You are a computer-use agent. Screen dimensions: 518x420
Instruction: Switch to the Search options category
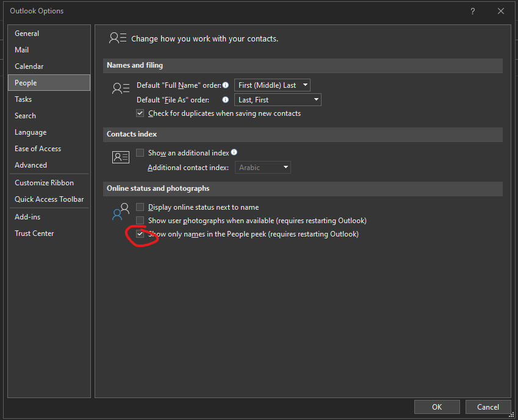tap(49, 116)
